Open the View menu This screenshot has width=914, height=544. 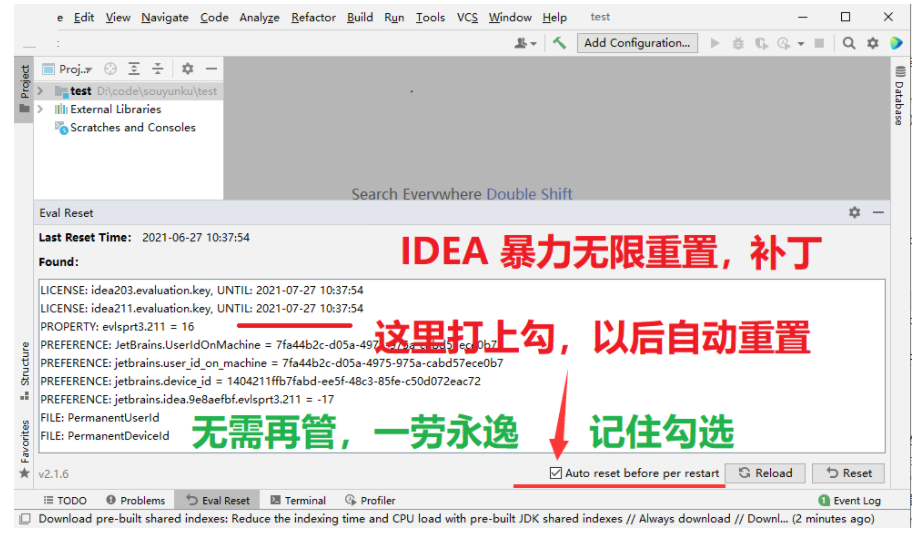pos(118,17)
